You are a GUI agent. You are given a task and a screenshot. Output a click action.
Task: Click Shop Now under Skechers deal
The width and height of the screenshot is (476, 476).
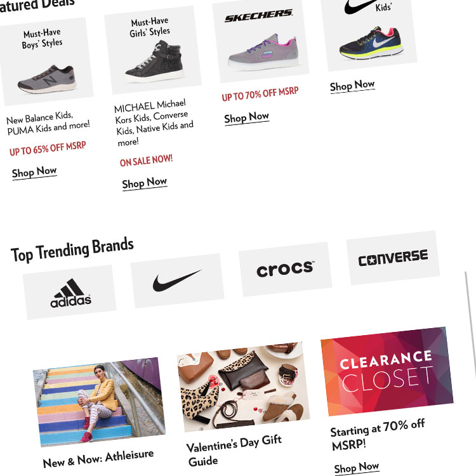[247, 117]
